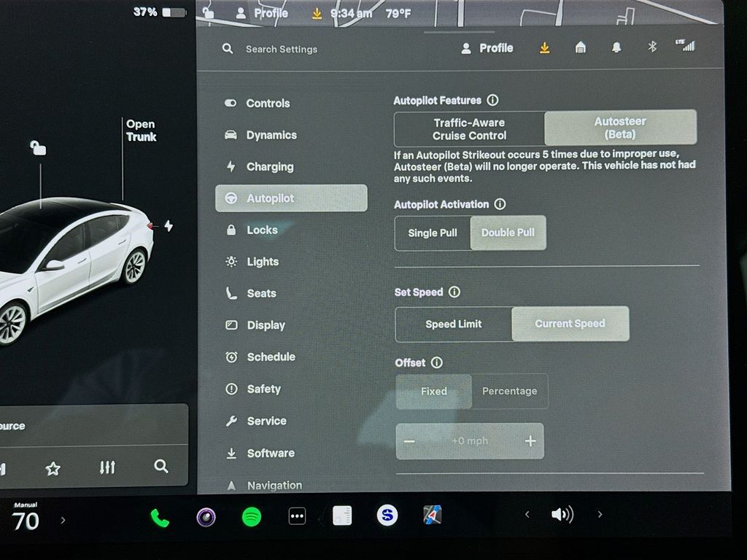Screen dimensions: 747x560
Task: Tap the lock icon in the top status bar
Action: [x=208, y=12]
